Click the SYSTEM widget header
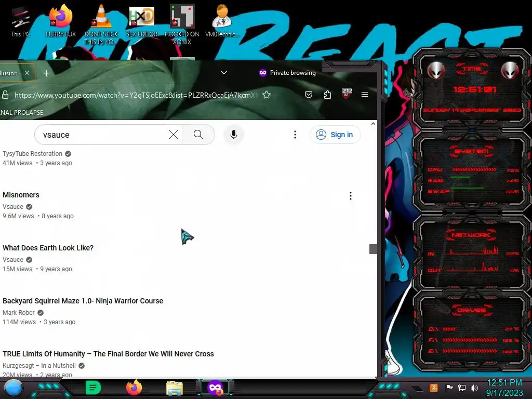The height and width of the screenshot is (399, 532). click(x=472, y=151)
